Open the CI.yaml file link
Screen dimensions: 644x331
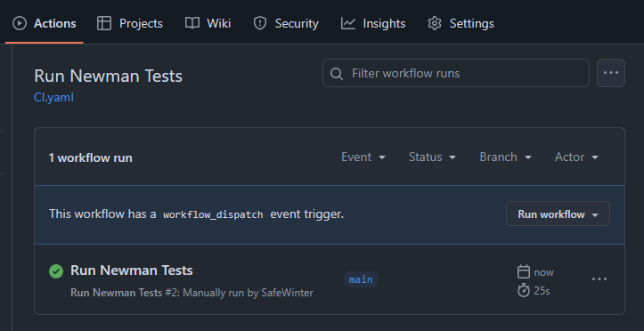pos(53,98)
